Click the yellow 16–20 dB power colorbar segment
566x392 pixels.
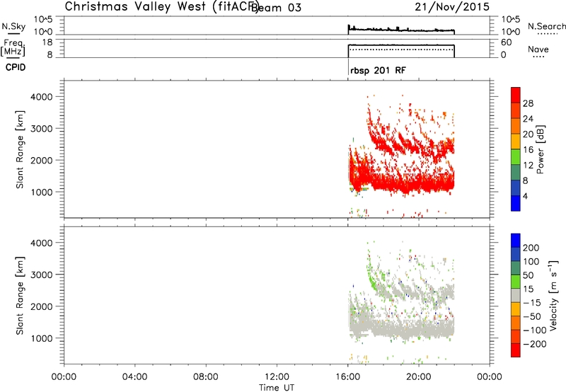point(516,142)
